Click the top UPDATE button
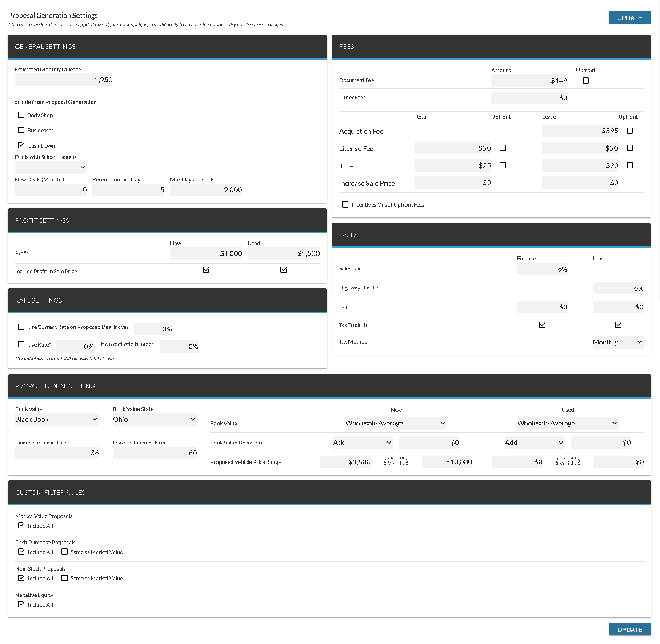 pos(629,18)
